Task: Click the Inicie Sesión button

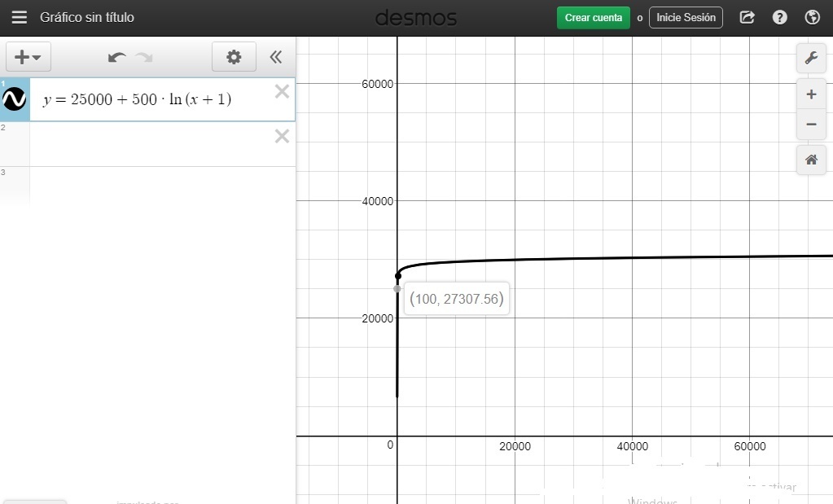Action: (x=686, y=18)
